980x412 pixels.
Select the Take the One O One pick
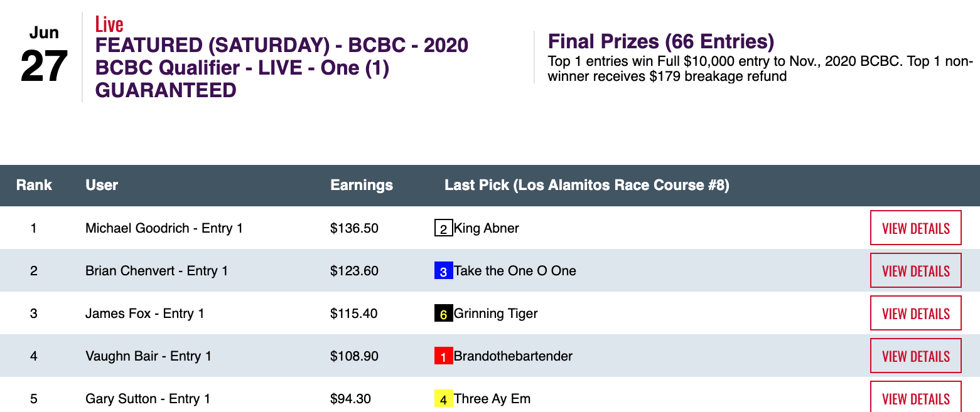(x=515, y=271)
